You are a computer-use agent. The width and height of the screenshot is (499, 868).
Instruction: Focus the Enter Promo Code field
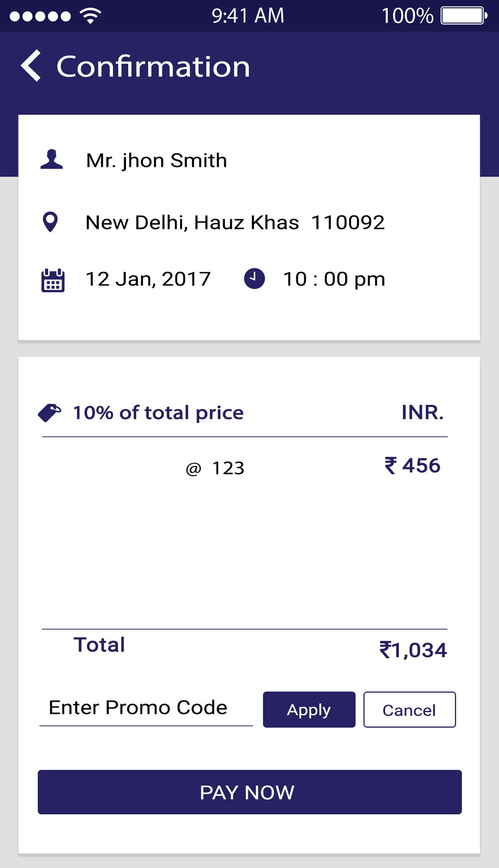(146, 709)
